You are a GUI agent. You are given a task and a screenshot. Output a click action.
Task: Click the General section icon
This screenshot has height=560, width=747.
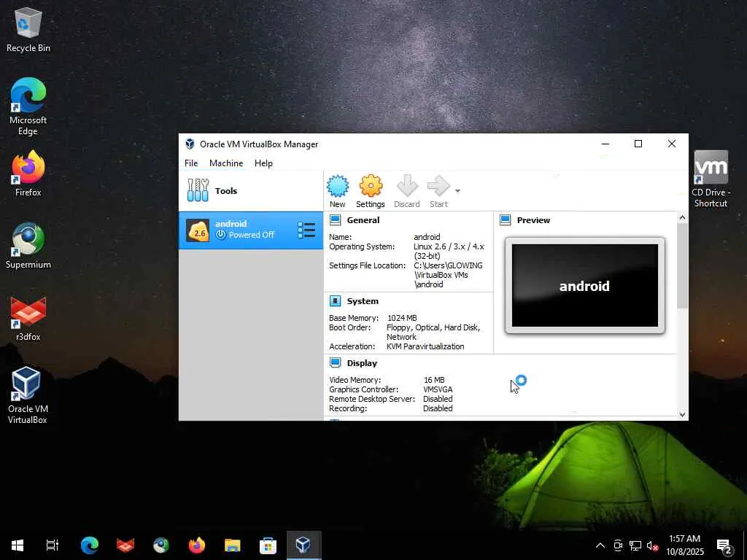pos(336,220)
